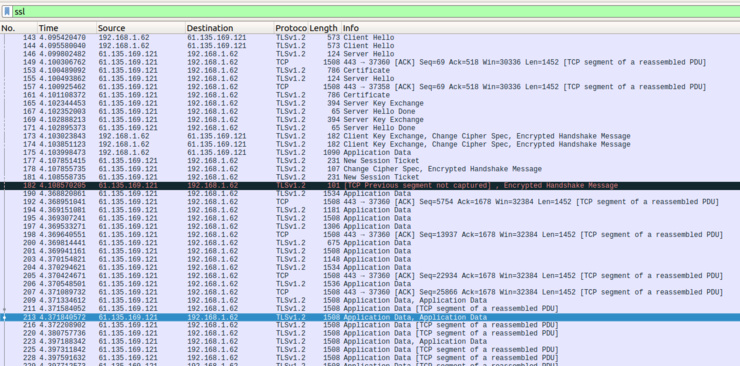This screenshot has height=366, width=740.
Task: Select packet 174 Client Key Exchange row
Action: 370,145
